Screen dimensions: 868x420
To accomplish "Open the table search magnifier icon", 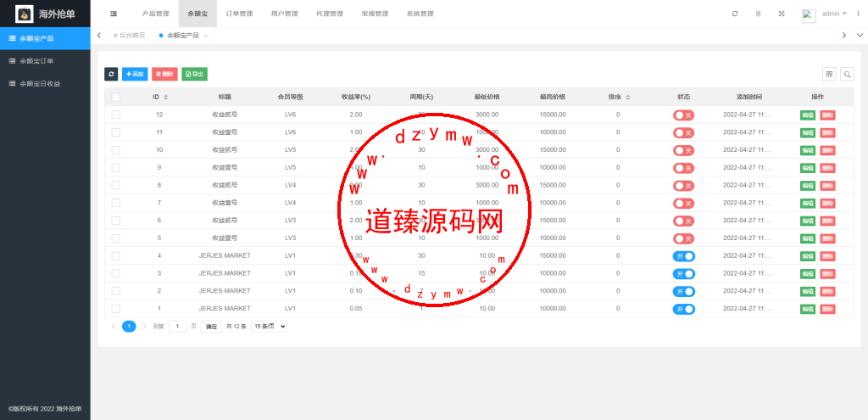I will pos(847,74).
